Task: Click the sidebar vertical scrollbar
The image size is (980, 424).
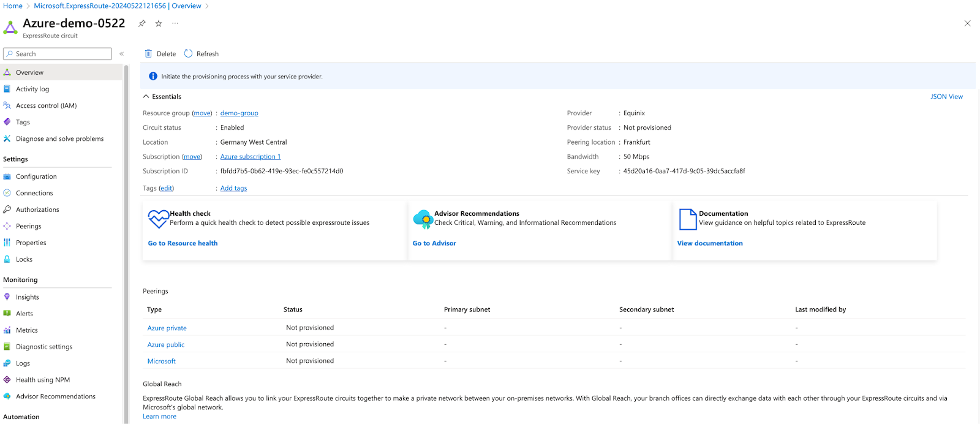Action: pos(126,244)
